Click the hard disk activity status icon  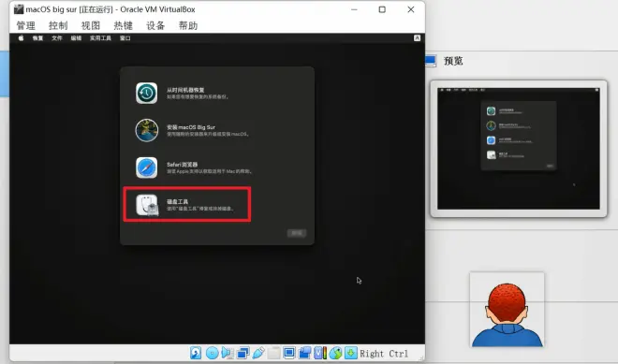pos(196,353)
